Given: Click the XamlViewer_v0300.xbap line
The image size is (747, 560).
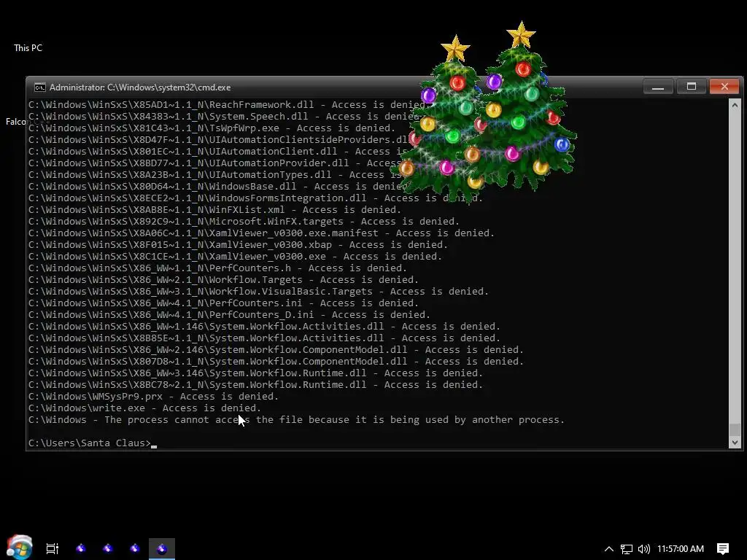Looking at the screenshot, I should coord(239,245).
